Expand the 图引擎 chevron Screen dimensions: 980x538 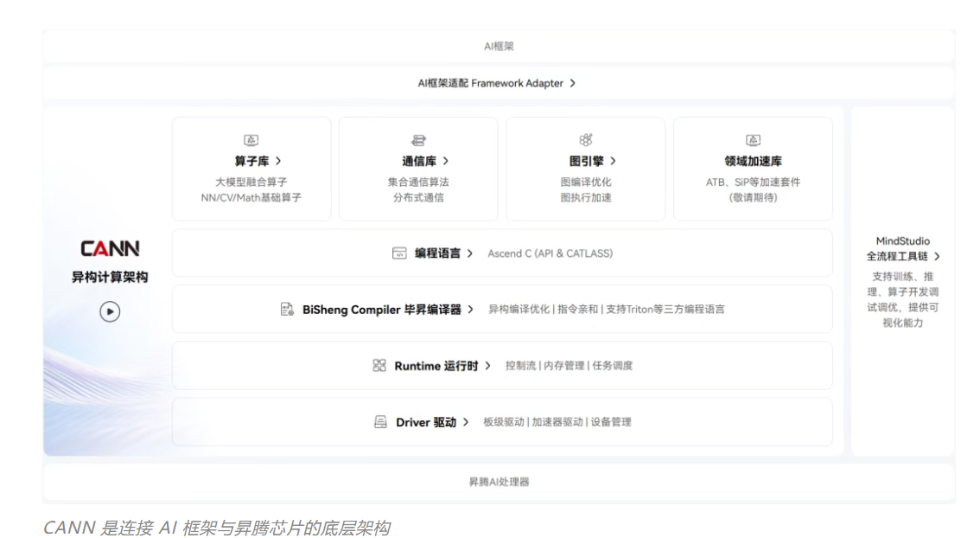pos(613,161)
